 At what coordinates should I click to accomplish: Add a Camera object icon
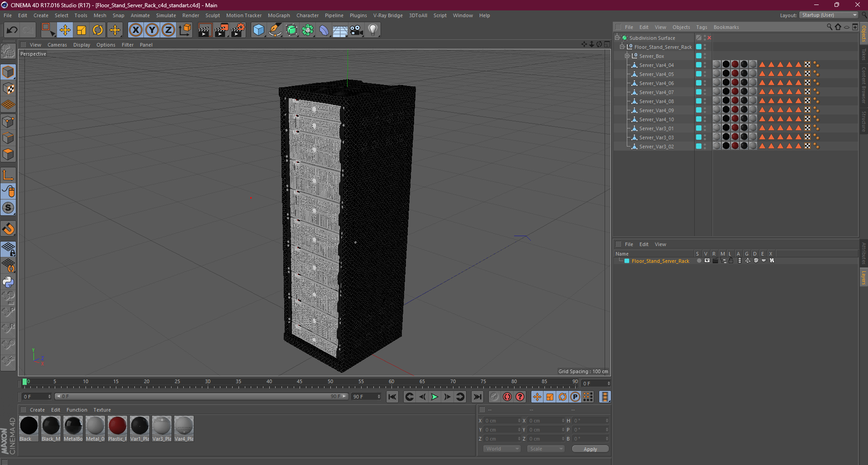pos(357,30)
